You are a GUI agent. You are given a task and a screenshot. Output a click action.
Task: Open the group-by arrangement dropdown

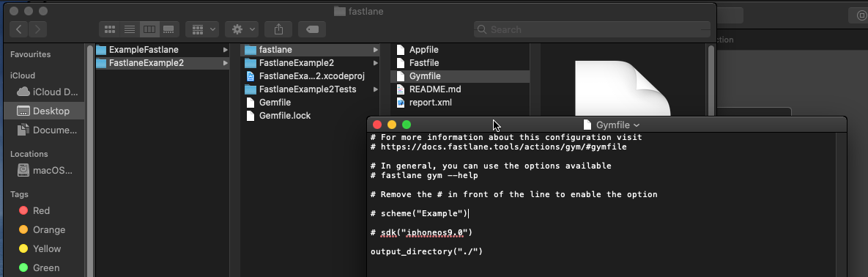click(x=202, y=29)
